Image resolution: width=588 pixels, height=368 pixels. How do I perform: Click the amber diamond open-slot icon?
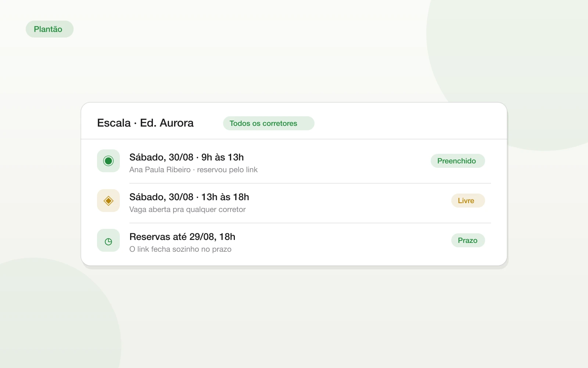click(x=108, y=201)
